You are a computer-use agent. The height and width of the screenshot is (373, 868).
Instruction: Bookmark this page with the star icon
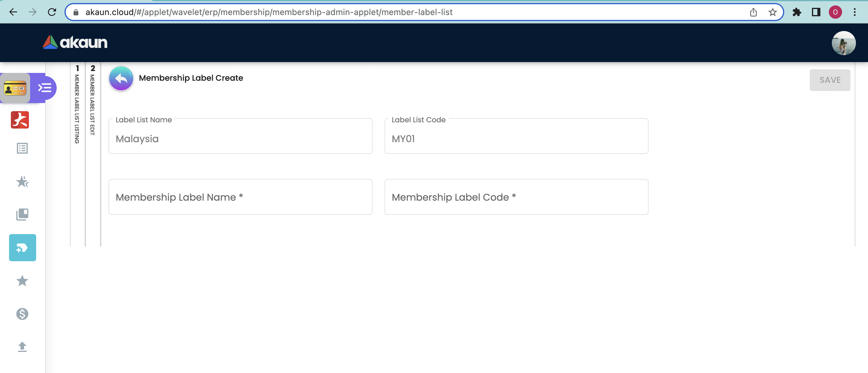click(772, 12)
